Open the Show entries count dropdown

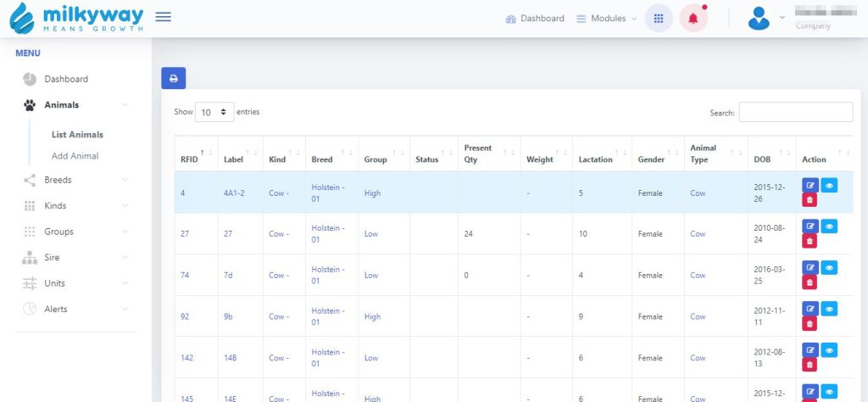point(215,112)
